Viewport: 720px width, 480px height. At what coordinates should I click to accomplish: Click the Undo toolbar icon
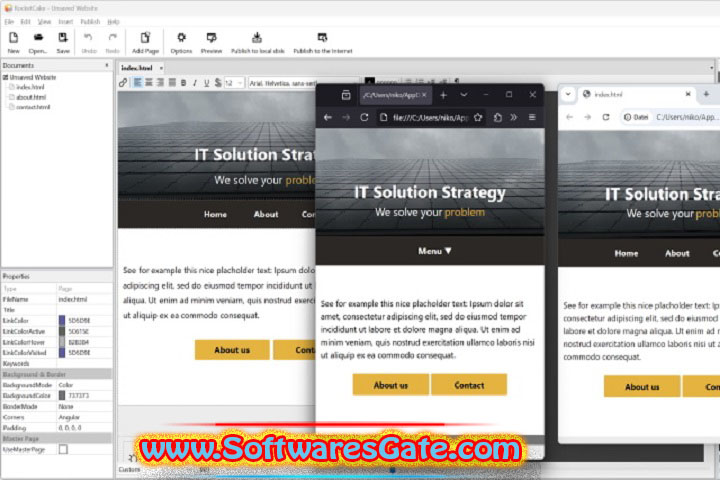pos(88,38)
